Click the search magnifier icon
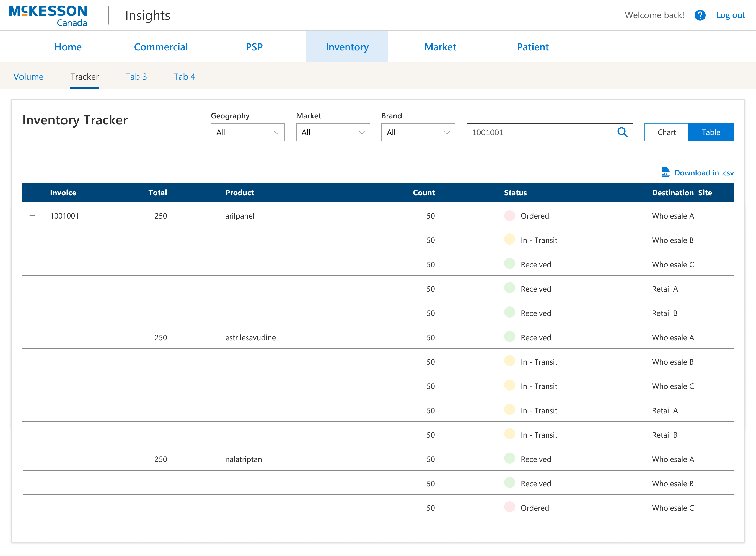The image size is (756, 556). [x=622, y=132]
